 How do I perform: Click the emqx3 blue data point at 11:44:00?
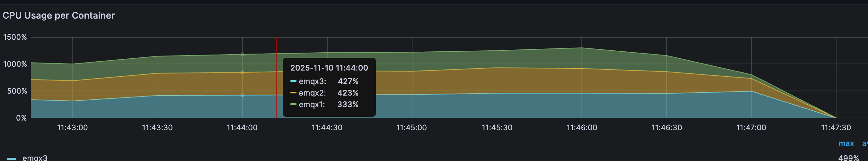click(x=242, y=95)
